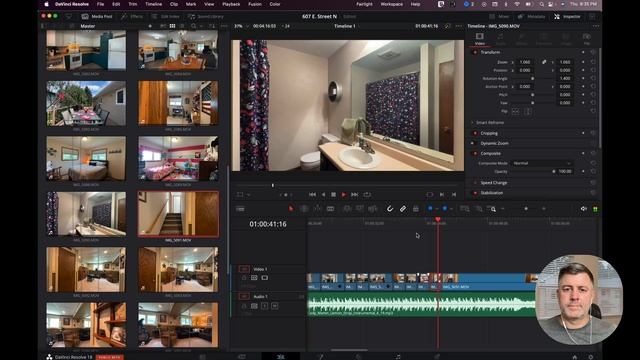640x360 pixels.
Task: Flip the clip vertically icon
Action: [528, 111]
